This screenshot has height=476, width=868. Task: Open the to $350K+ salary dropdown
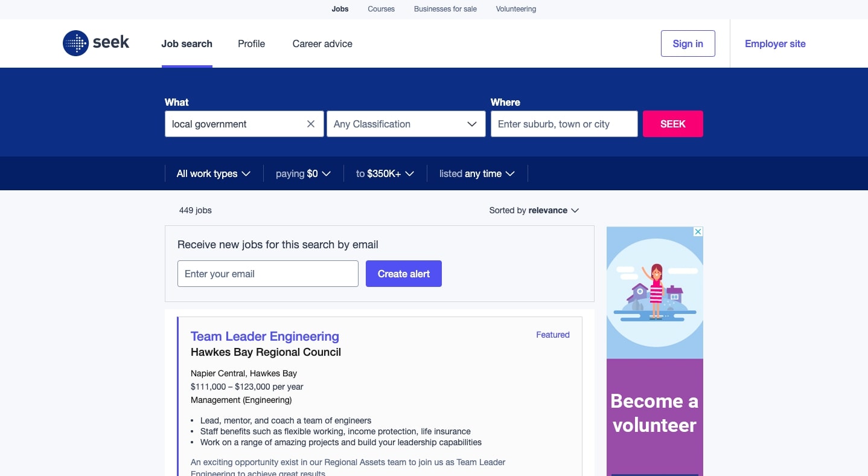click(385, 173)
